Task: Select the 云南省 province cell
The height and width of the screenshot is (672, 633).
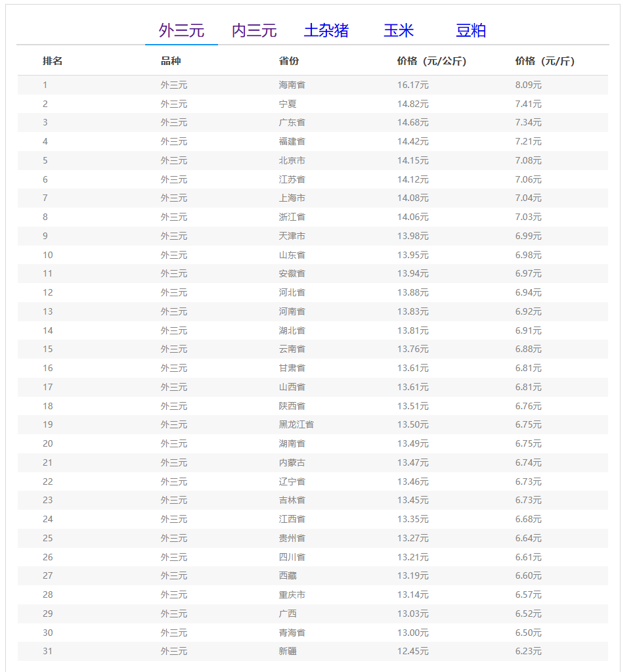Action: tap(292, 349)
